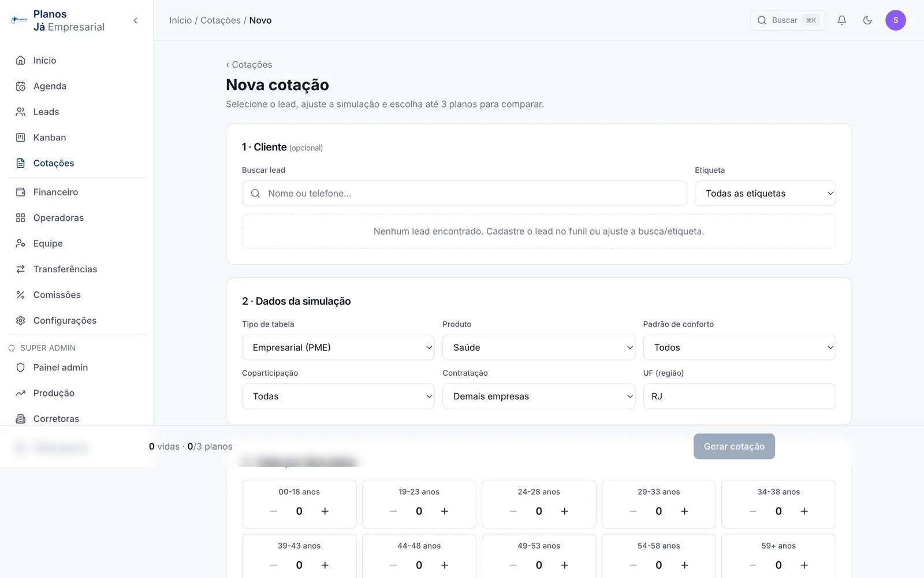The image size is (924, 578).
Task: Open Tipo de tabela dropdown
Action: [x=338, y=347]
